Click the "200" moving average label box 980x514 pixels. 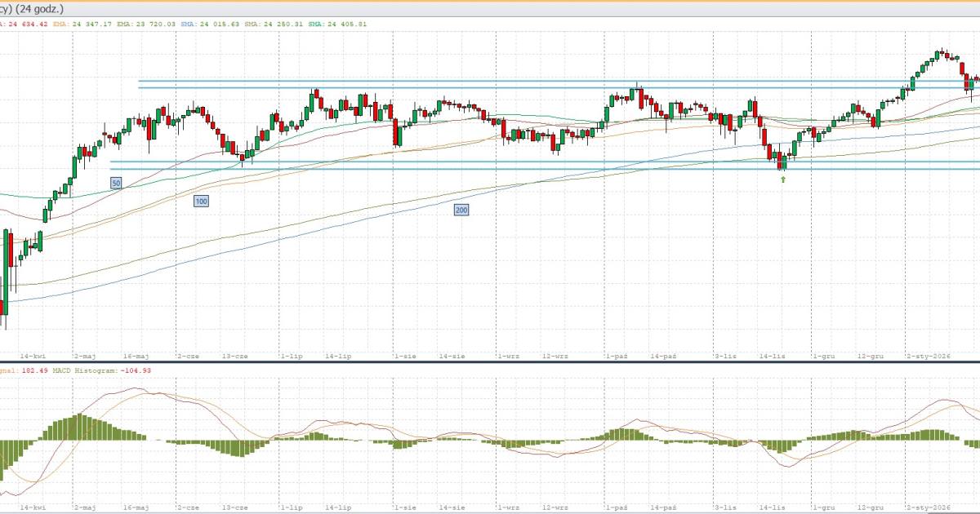(461, 210)
